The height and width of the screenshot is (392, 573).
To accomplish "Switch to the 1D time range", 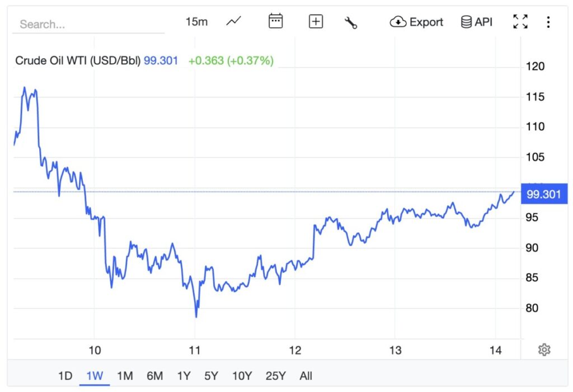I will click(x=65, y=376).
